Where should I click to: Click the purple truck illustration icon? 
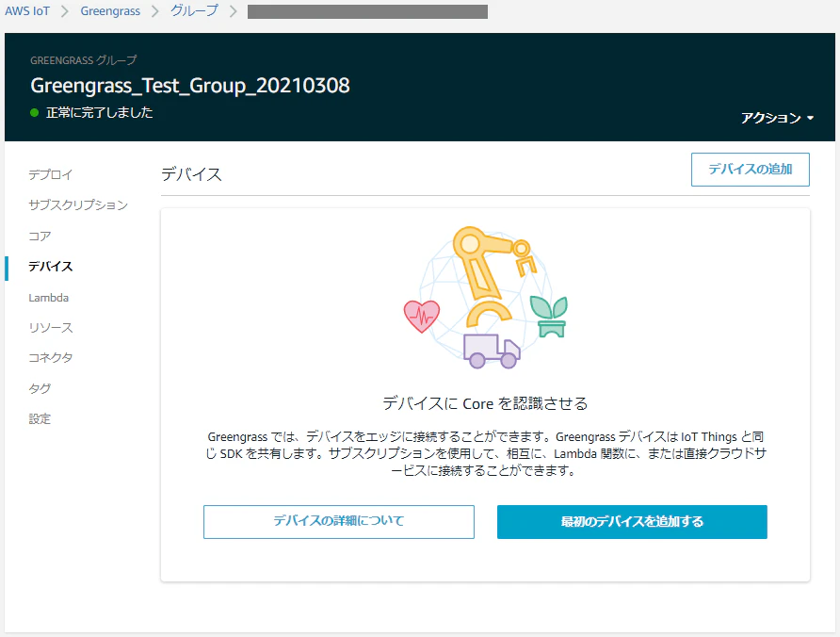tap(492, 351)
